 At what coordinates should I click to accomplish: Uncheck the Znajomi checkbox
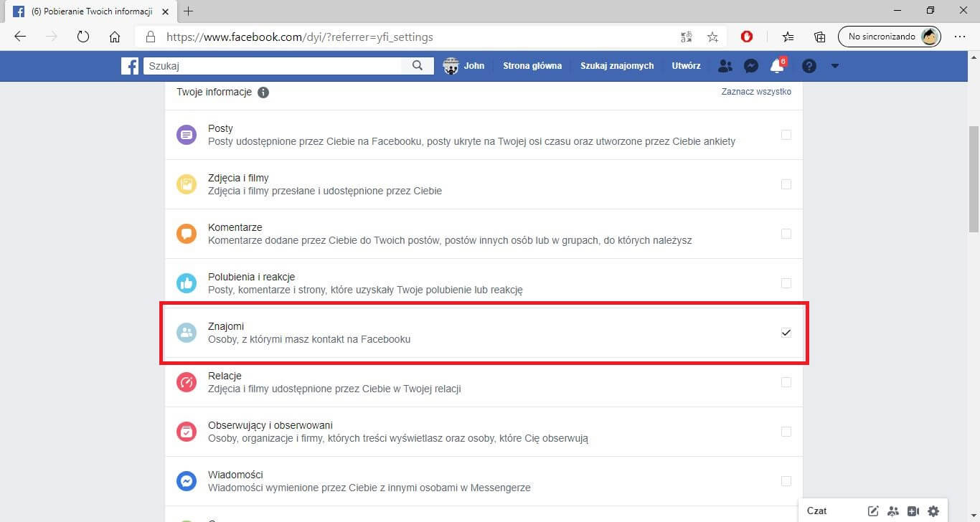[x=786, y=333]
